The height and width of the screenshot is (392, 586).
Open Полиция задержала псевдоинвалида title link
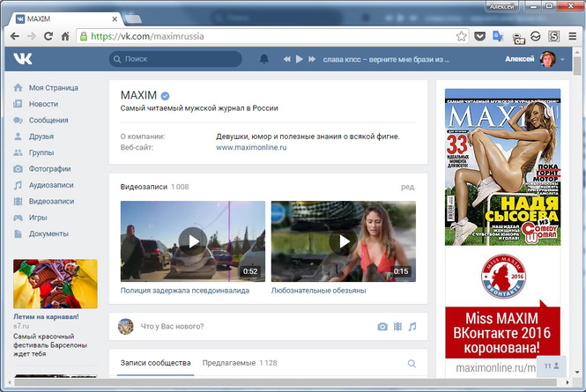tap(185, 291)
